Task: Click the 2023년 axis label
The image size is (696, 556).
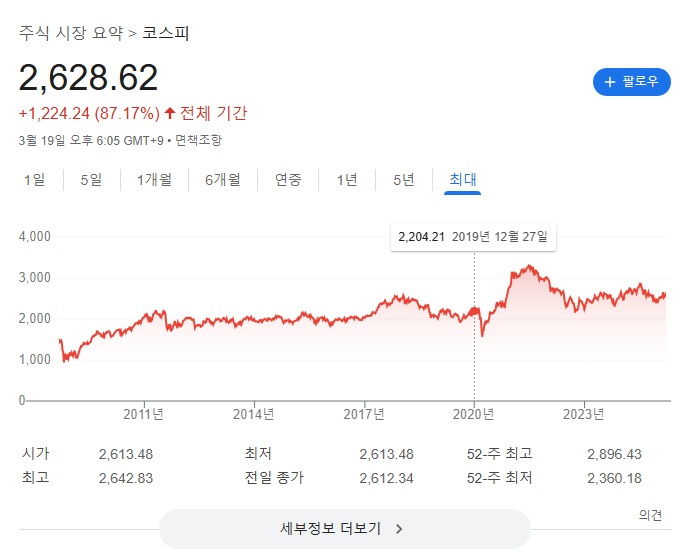Action: [x=584, y=414]
